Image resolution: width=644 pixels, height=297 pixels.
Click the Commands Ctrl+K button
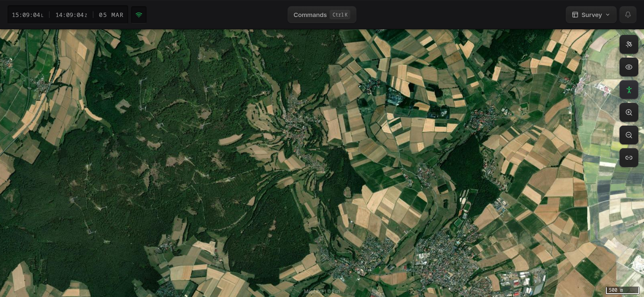pyautogui.click(x=322, y=15)
